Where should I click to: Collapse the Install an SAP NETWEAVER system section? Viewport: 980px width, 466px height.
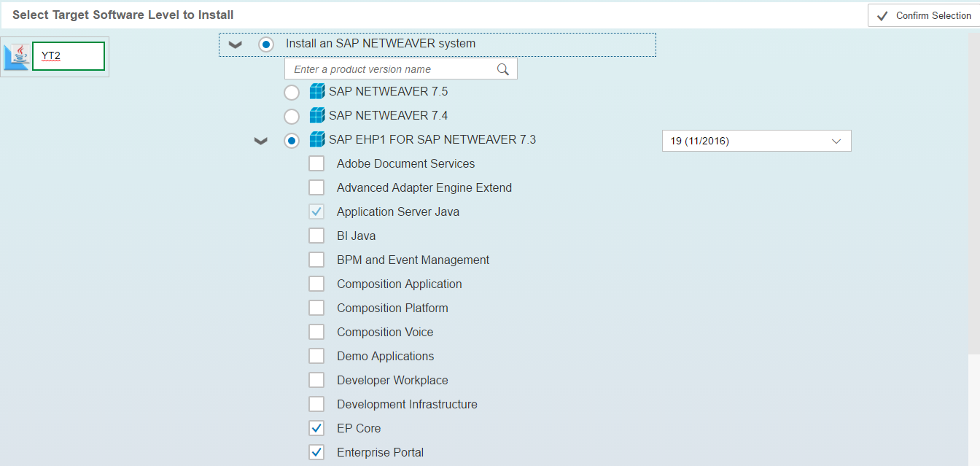(x=235, y=44)
